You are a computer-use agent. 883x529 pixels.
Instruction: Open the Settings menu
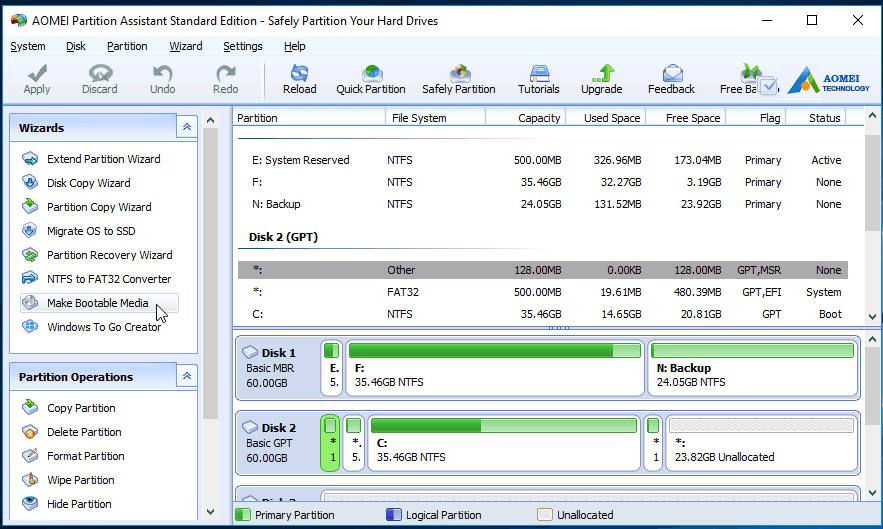(243, 46)
